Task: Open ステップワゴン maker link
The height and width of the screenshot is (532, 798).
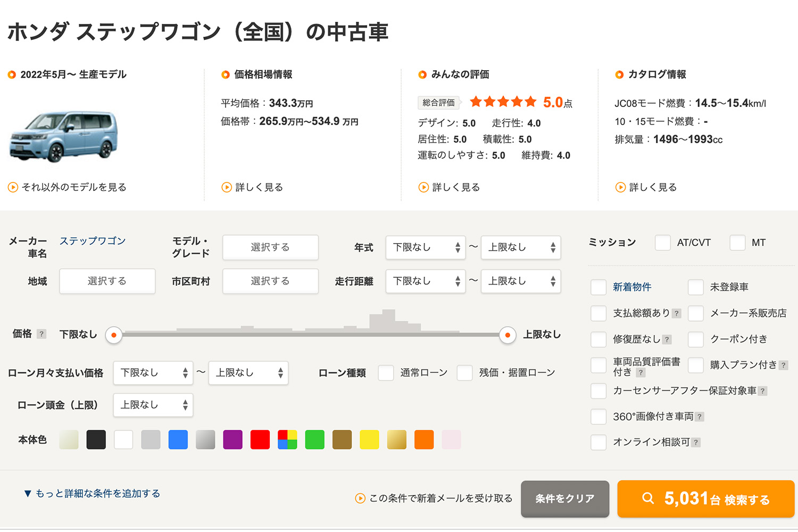Action: [93, 241]
